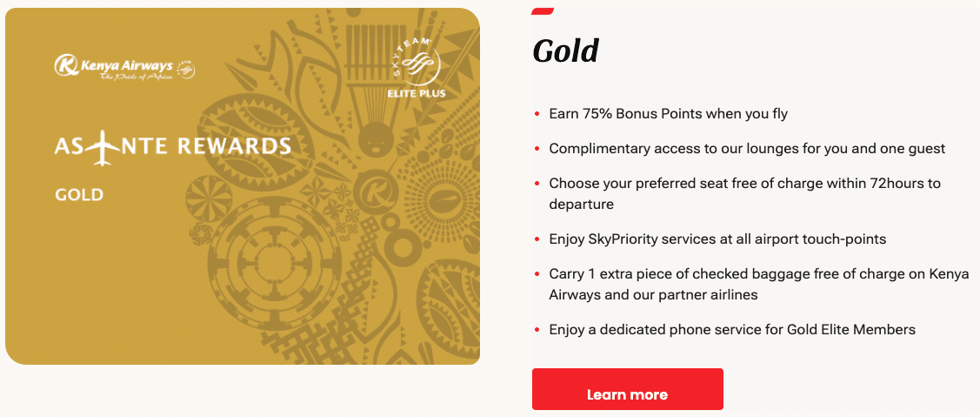Click the Asante Rewards text on card
This screenshot has width=980, height=417.
point(172,145)
